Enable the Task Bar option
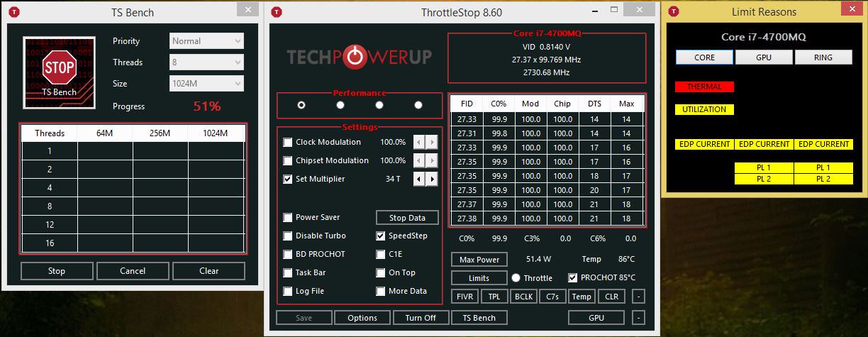Image resolution: width=868 pixels, height=337 pixels. pos(288,272)
